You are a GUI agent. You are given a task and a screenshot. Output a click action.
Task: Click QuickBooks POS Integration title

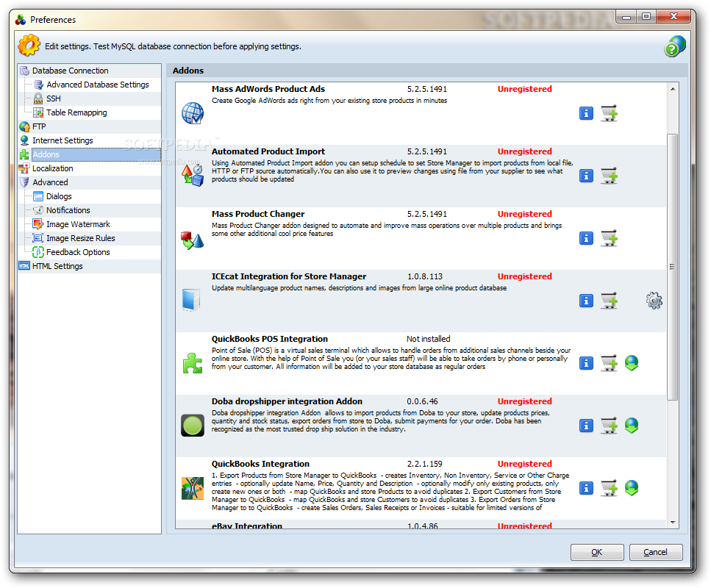pyautogui.click(x=270, y=340)
